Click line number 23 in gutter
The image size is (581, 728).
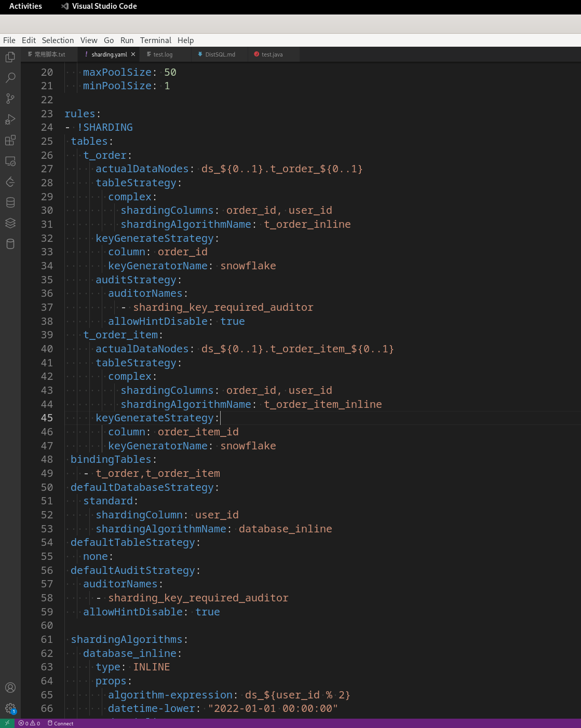pyautogui.click(x=47, y=114)
